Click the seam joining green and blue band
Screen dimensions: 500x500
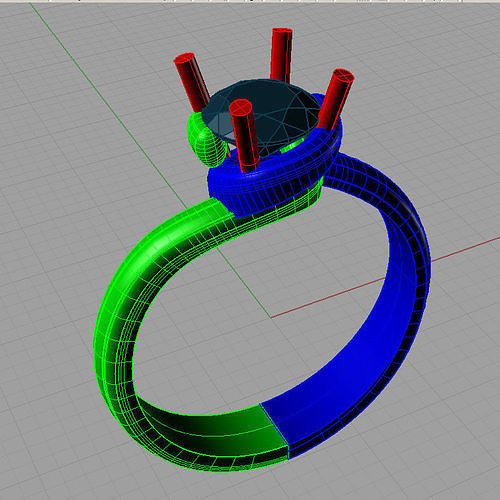(x=274, y=430)
